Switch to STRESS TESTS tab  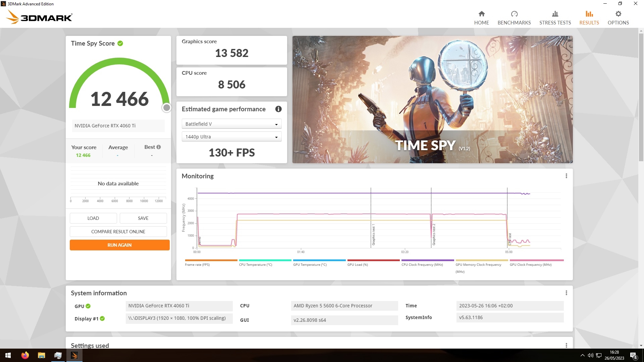(x=555, y=18)
